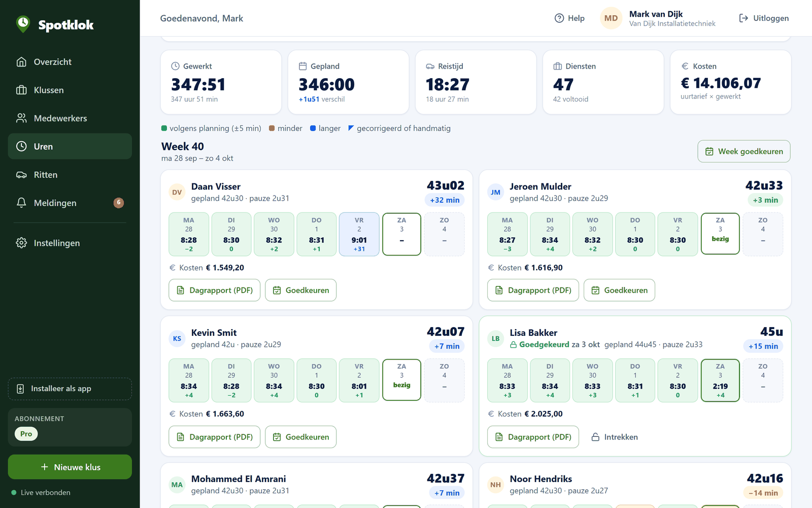
Task: Click Mohammed El Amrani's +7 min badge
Action: click(447, 493)
